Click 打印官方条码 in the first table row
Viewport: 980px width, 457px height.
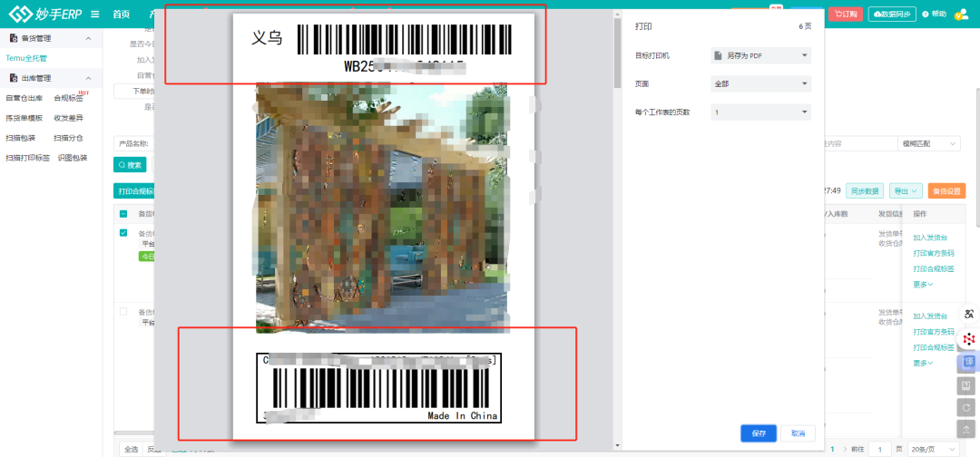pyautogui.click(x=934, y=254)
